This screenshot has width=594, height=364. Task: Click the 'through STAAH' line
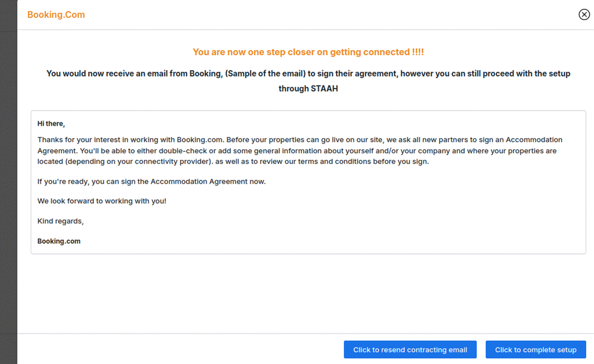click(x=308, y=88)
